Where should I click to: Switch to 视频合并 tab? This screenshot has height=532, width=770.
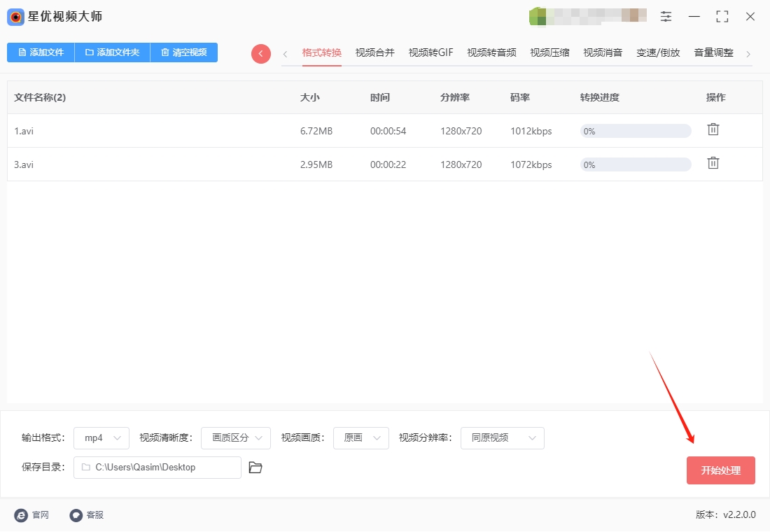(x=374, y=52)
